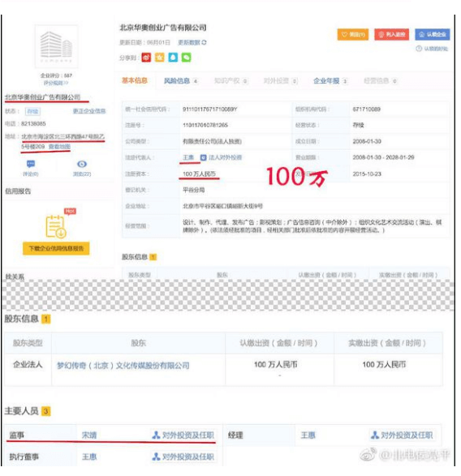Click the orange 关注 follow button
This screenshot has width=461, height=476.
[x=353, y=35]
